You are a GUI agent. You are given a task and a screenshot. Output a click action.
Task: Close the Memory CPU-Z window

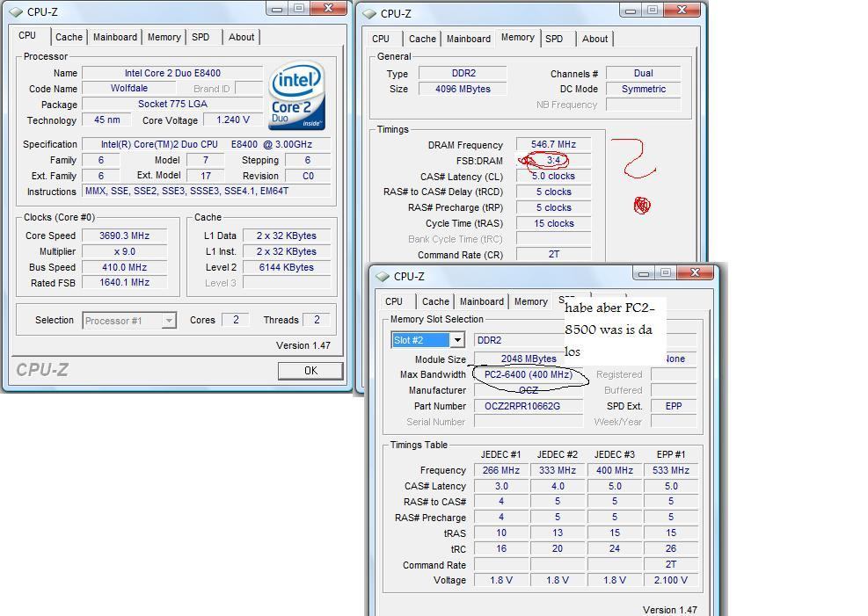(x=682, y=10)
